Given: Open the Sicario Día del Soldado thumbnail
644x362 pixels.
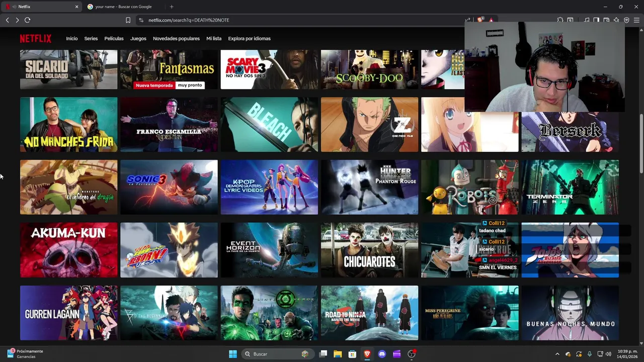Looking at the screenshot, I should [68, 69].
